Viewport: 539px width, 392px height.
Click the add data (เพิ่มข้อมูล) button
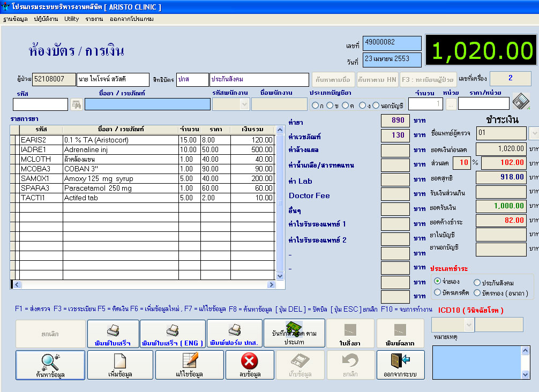point(119,365)
